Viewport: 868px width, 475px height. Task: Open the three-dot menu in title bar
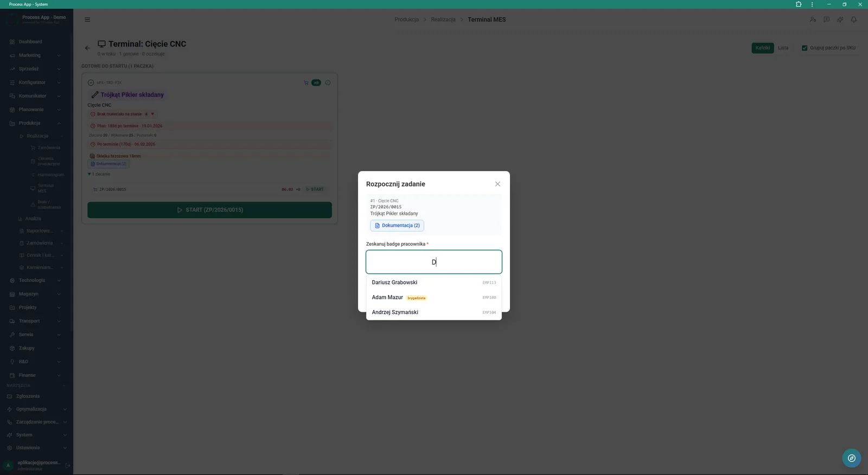(812, 4)
